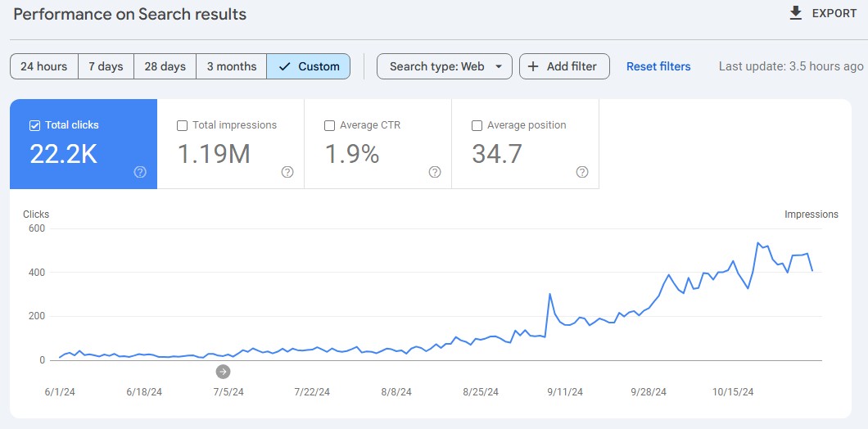Enable the Average CTR checkbox
The width and height of the screenshot is (868, 429).
(x=329, y=125)
